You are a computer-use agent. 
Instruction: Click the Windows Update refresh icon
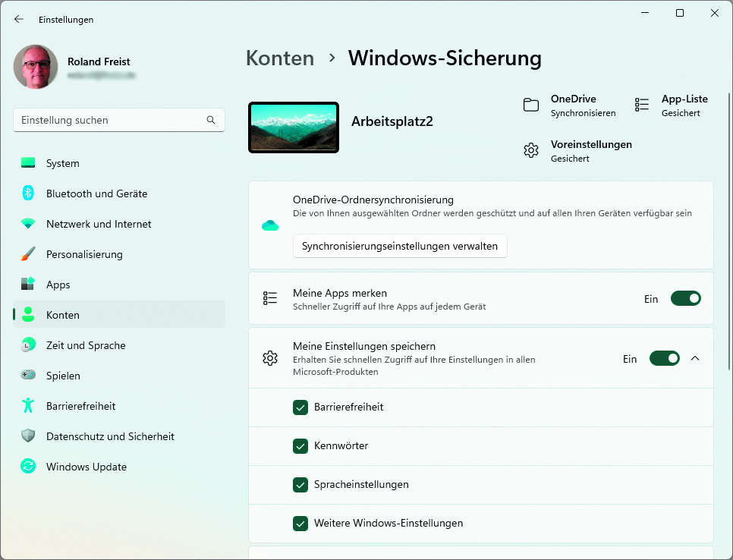(28, 466)
